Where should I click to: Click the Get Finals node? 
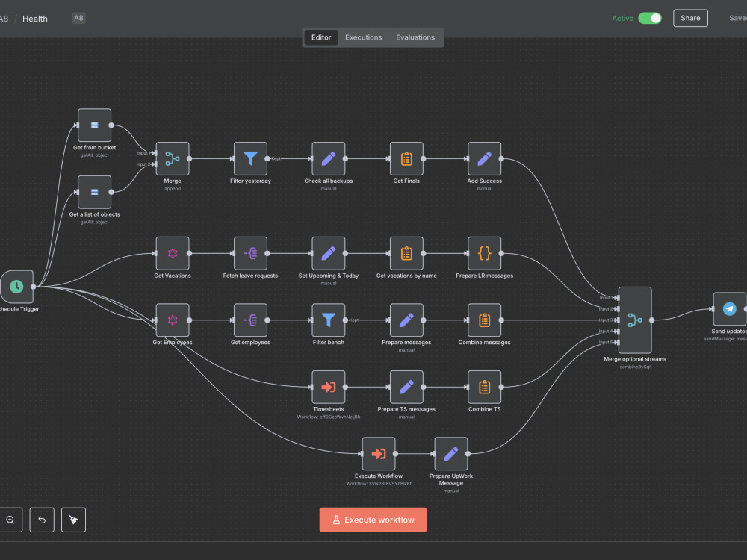click(x=406, y=158)
